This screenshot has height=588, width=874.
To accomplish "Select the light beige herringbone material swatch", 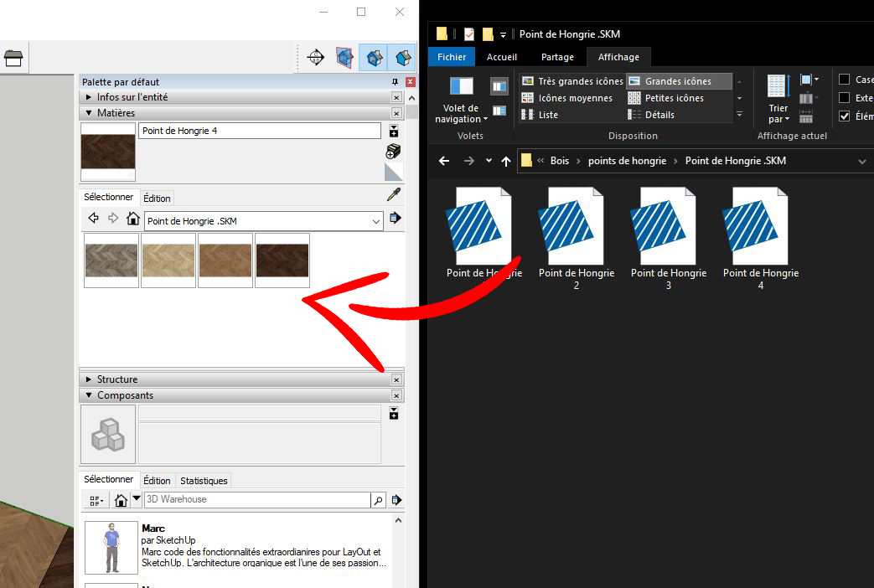I will point(168,260).
